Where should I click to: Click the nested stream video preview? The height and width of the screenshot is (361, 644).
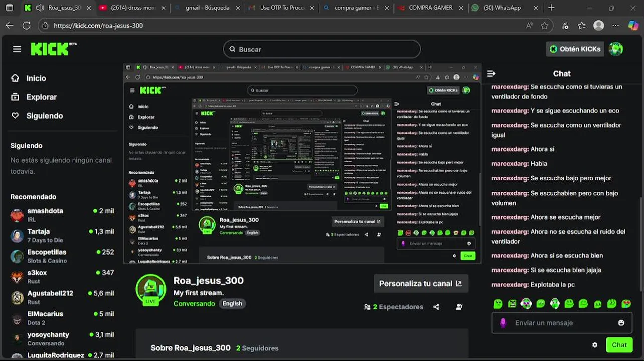302,163
